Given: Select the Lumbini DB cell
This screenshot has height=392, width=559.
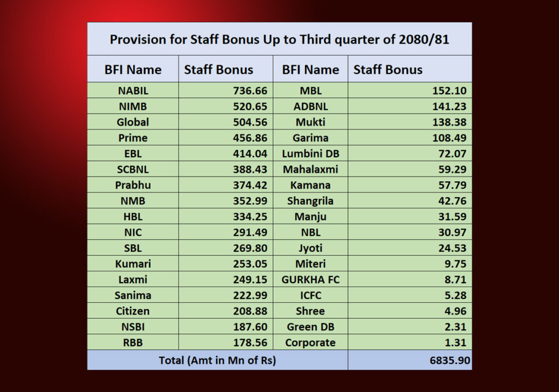Looking at the screenshot, I should (x=310, y=154).
